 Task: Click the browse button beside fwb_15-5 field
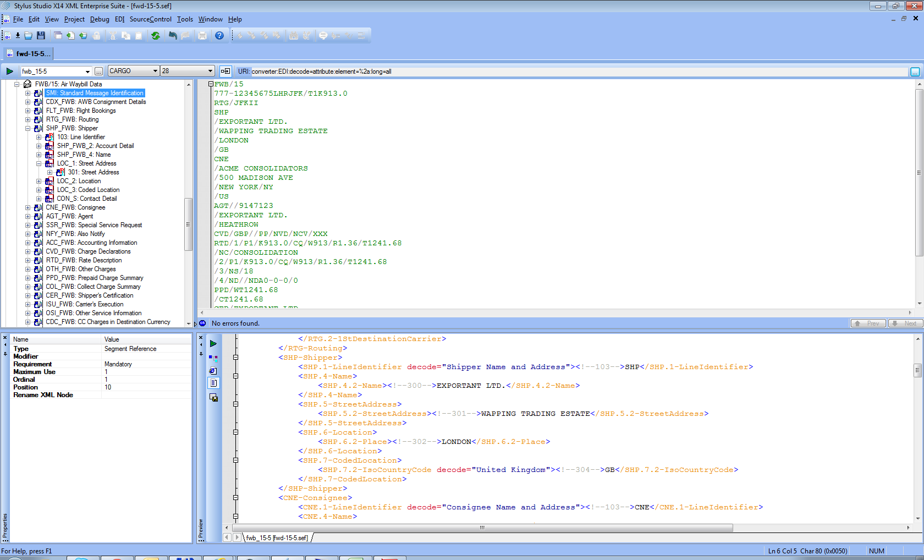98,71
